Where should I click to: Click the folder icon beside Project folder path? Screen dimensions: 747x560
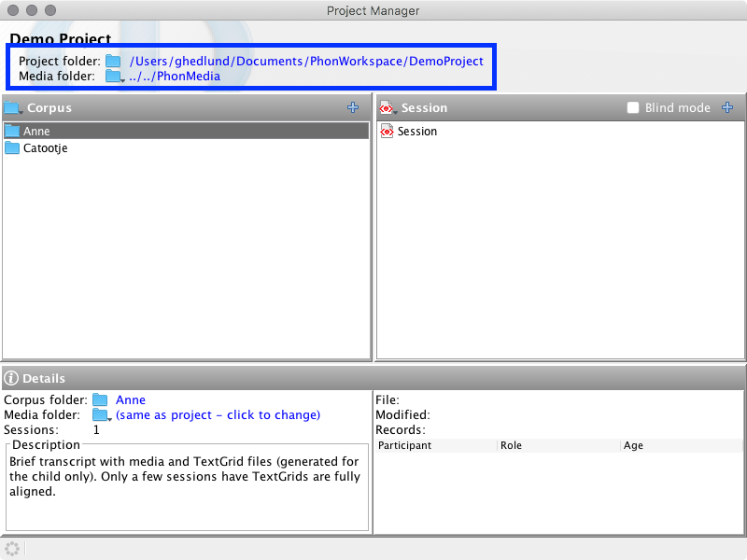(114, 61)
